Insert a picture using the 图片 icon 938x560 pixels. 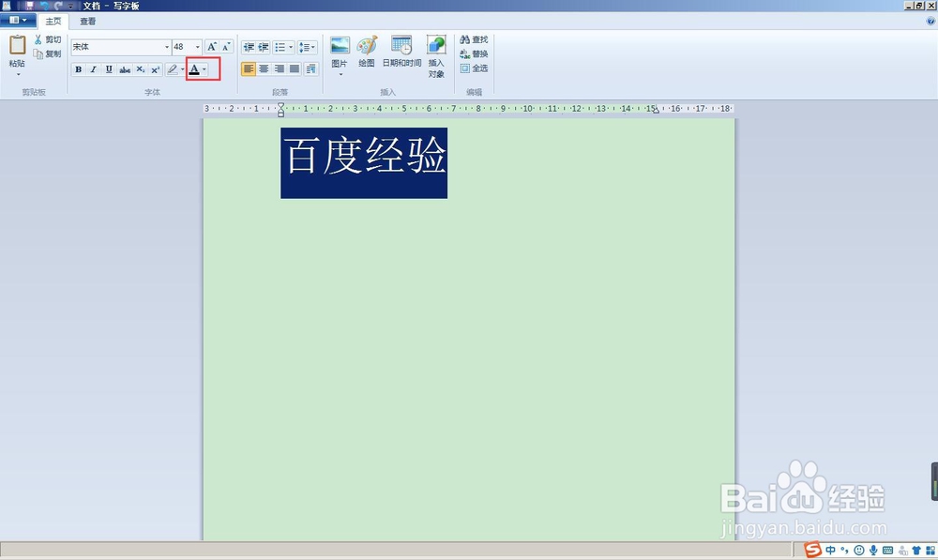340,45
